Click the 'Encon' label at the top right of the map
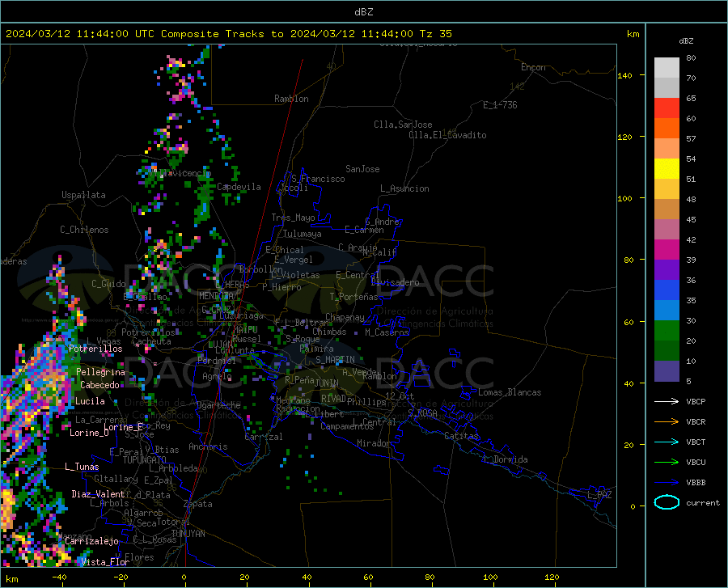The height and width of the screenshot is (588, 728). coord(533,68)
